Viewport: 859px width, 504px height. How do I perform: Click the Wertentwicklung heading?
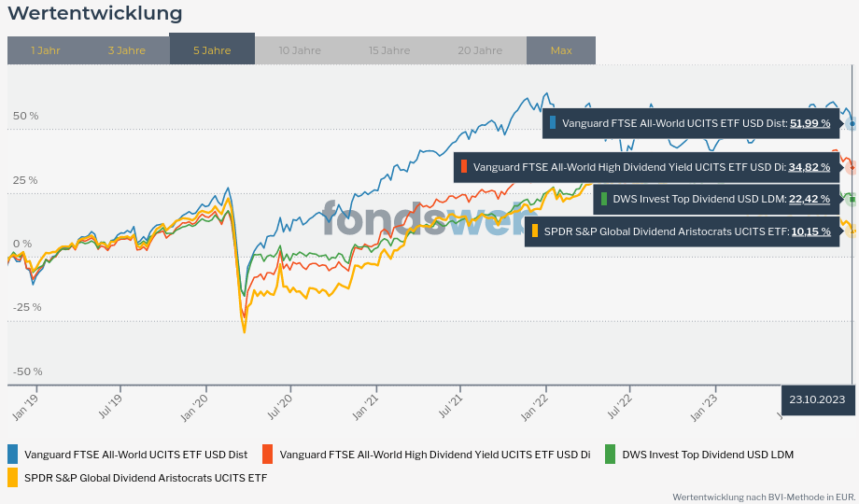[x=95, y=13]
